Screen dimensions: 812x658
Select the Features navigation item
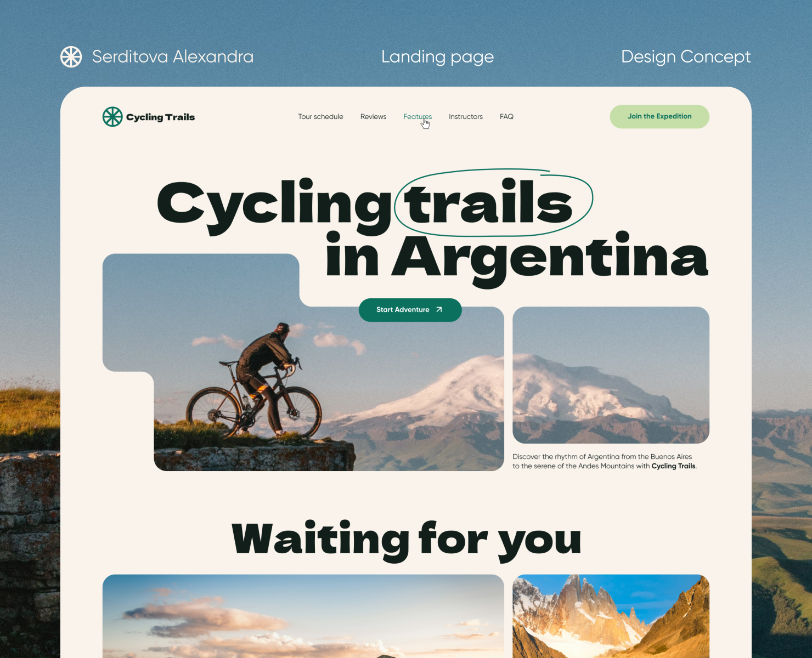point(418,117)
